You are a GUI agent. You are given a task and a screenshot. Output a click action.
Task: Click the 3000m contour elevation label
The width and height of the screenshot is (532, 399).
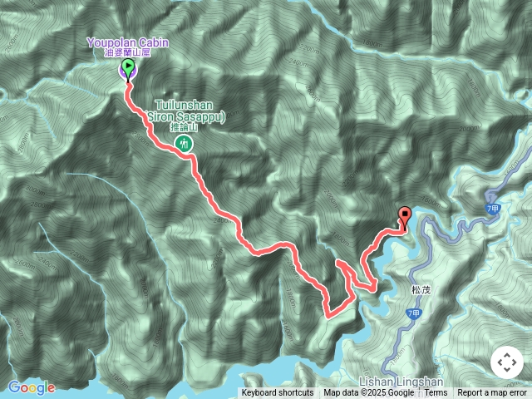coord(35,190)
